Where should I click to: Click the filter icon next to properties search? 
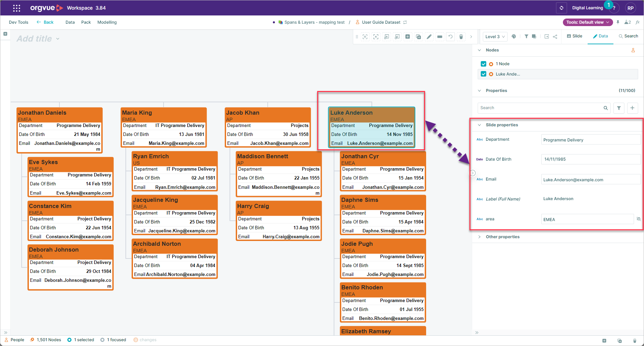click(619, 108)
